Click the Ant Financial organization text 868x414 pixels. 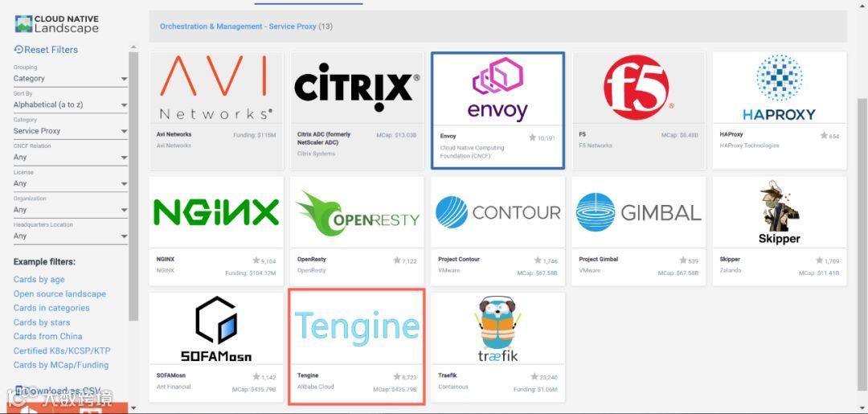pos(174,387)
